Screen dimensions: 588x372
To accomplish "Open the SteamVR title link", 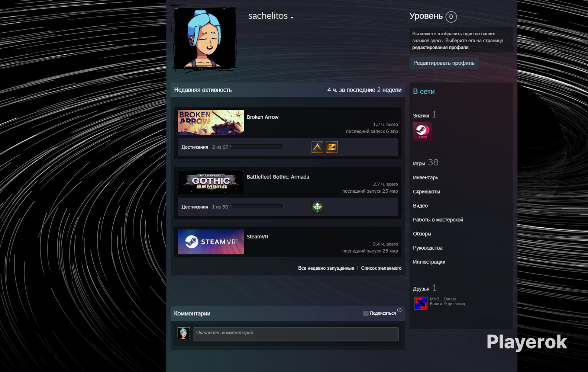I will click(x=258, y=237).
